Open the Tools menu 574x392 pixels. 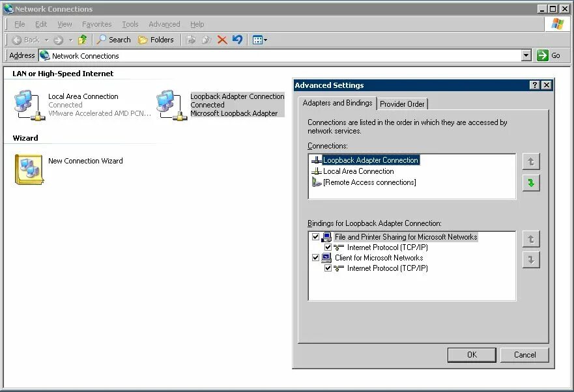pos(130,24)
